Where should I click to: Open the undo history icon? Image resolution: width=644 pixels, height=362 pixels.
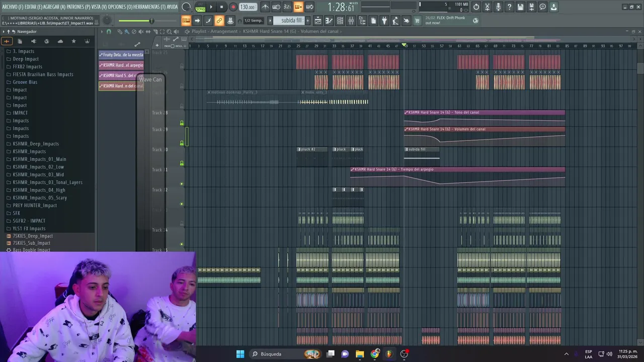[x=476, y=7]
